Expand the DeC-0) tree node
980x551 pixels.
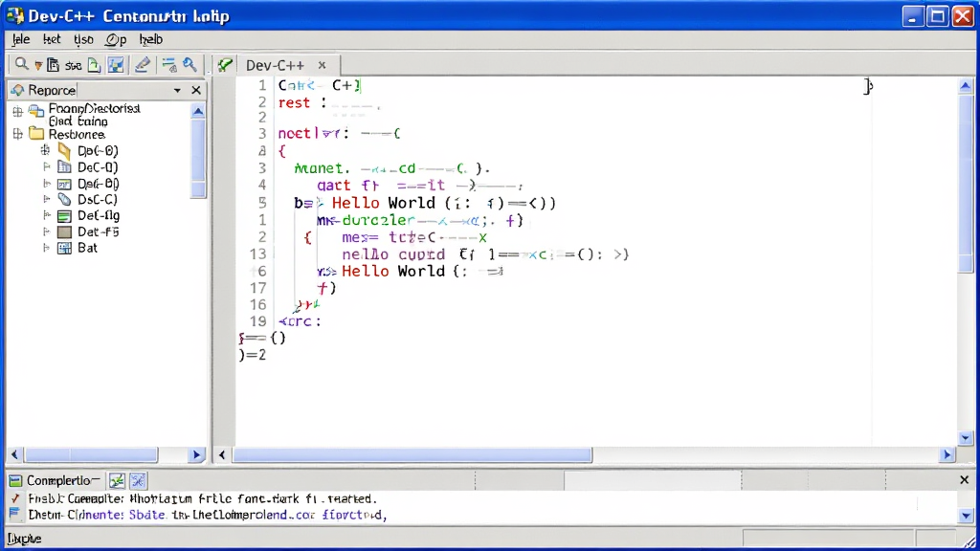(x=46, y=166)
